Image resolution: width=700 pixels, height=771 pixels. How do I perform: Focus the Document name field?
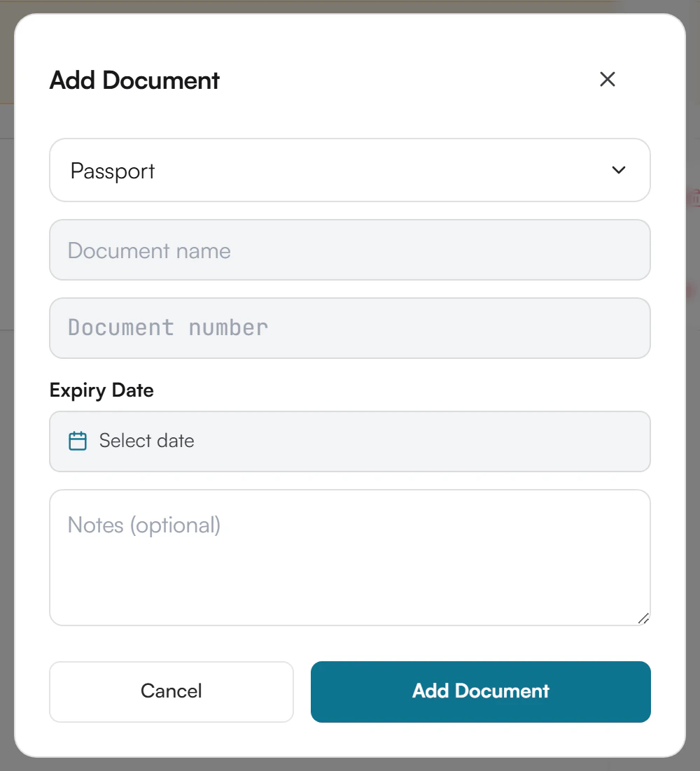350,250
